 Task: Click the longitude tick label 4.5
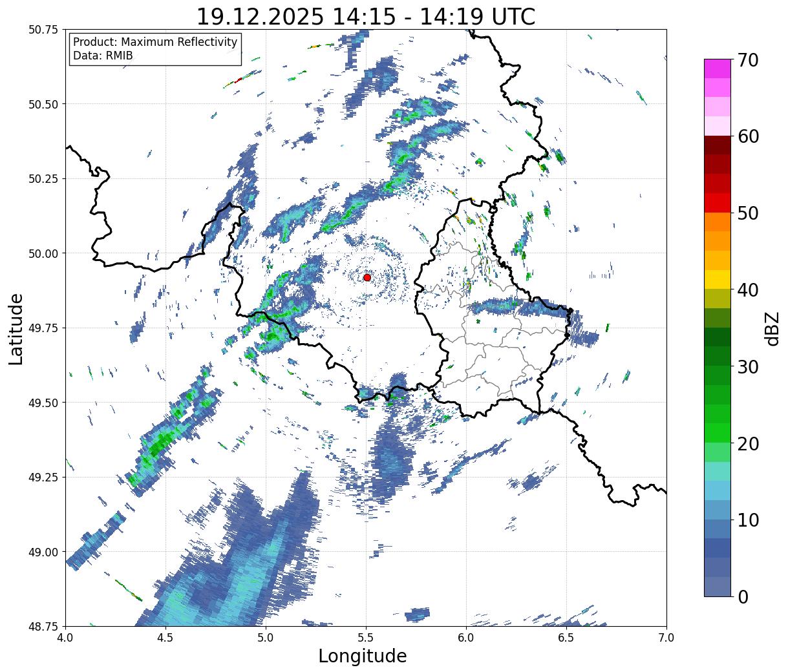pyautogui.click(x=165, y=637)
